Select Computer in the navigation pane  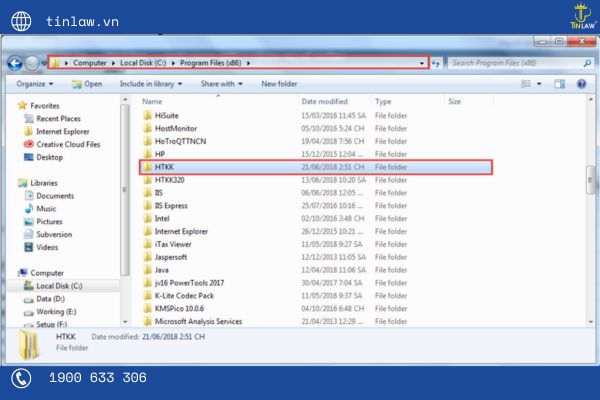coord(47,273)
